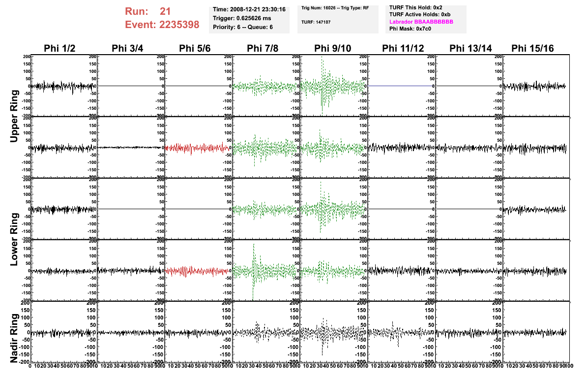The width and height of the screenshot is (588, 380).
Task: Click the Nadir Ring row label
Action: 14,338
